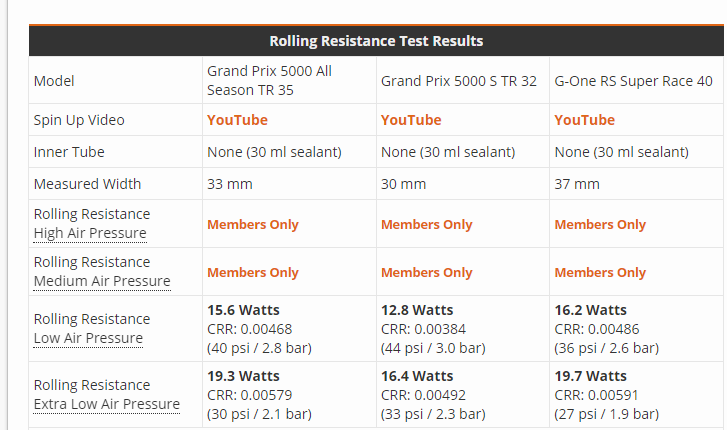
Task: Click the underlined High Air Pressure term
Action: [90, 234]
